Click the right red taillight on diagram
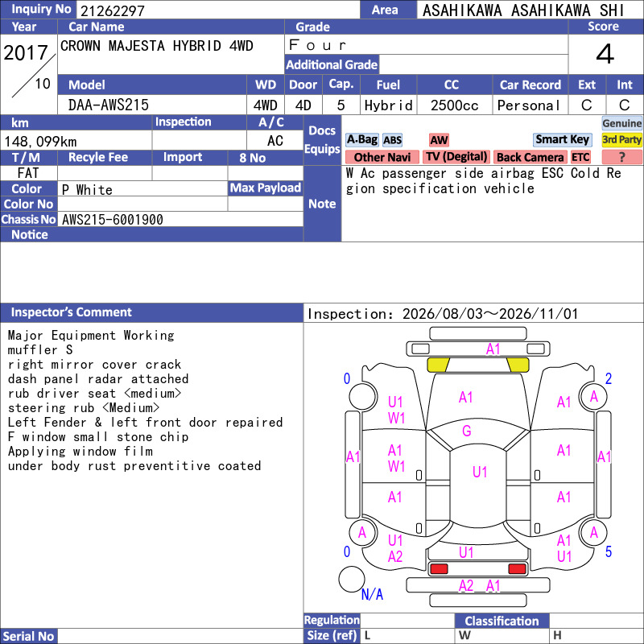 (x=517, y=568)
